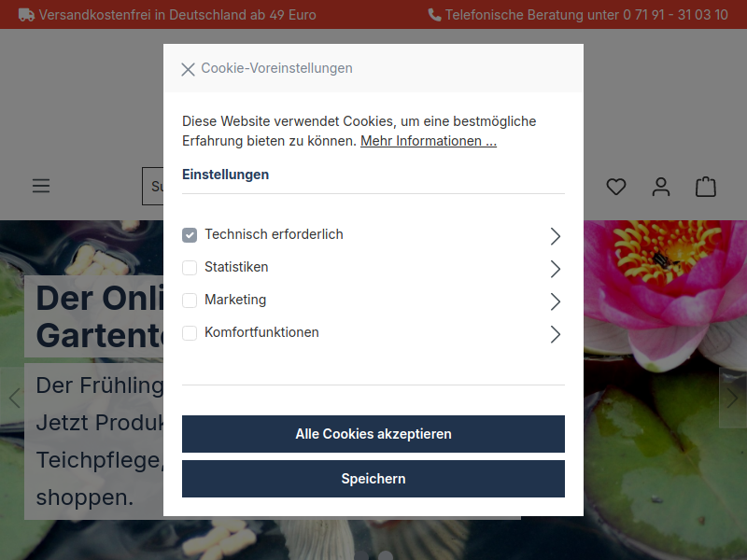Screen dimensions: 747x560
Task: Open the Mehr Informationen link
Action: (429, 141)
